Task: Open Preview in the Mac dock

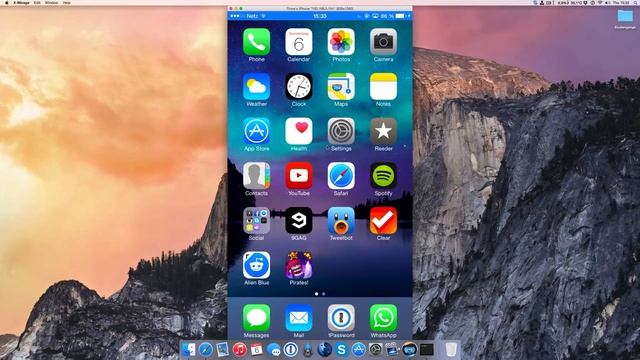Action: pos(222,350)
